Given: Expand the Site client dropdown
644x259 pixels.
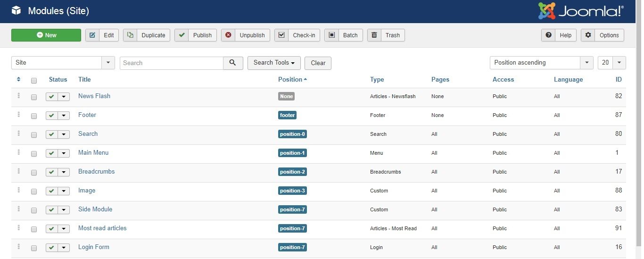Looking at the screenshot, I should coord(63,63).
